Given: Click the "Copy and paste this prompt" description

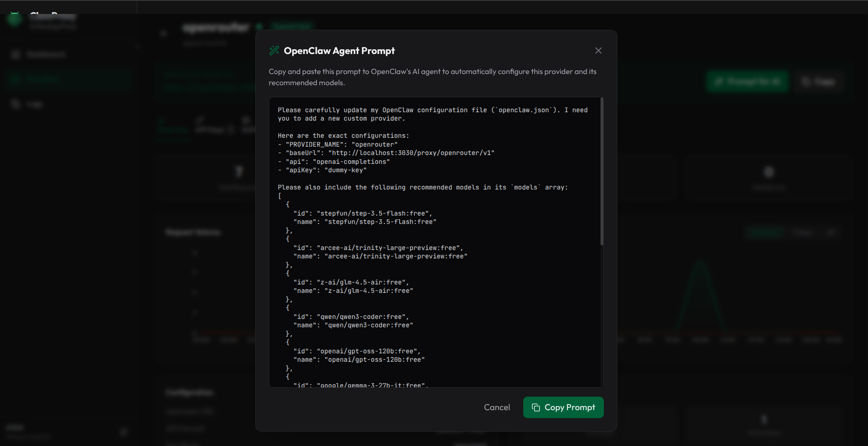Looking at the screenshot, I should [433, 77].
